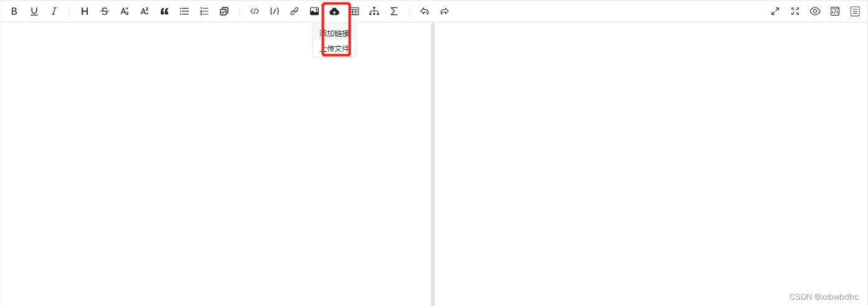Viewport: 868px width, 306px height.
Task: Insert a table with the grid icon
Action: (354, 11)
